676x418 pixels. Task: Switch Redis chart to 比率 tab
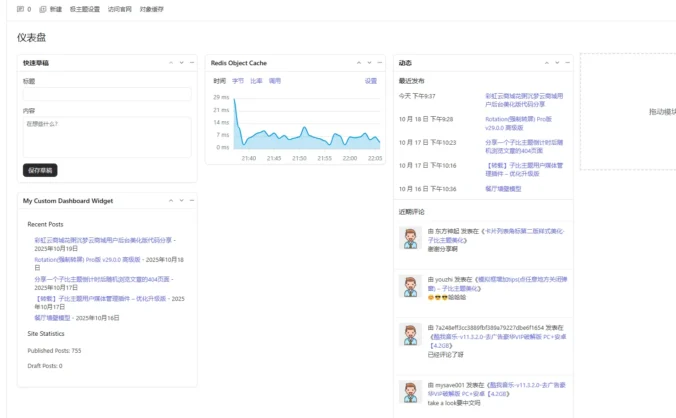pyautogui.click(x=256, y=81)
